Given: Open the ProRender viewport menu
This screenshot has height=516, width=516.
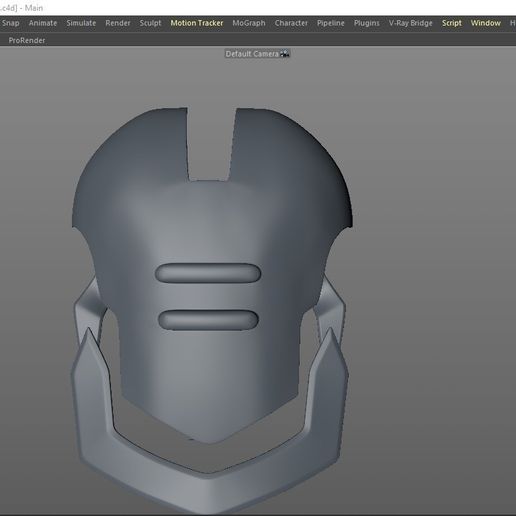Looking at the screenshot, I should 27,40.
